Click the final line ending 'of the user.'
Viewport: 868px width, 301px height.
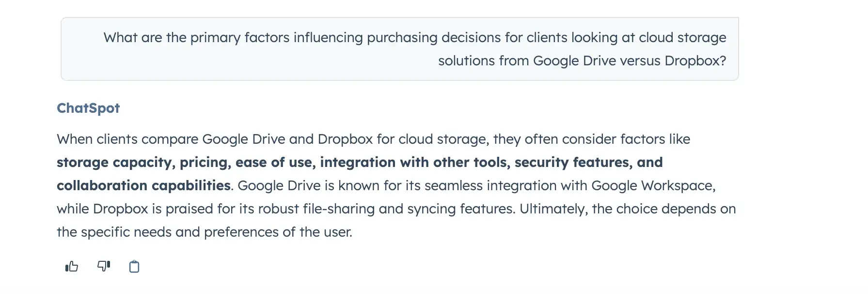click(x=205, y=232)
